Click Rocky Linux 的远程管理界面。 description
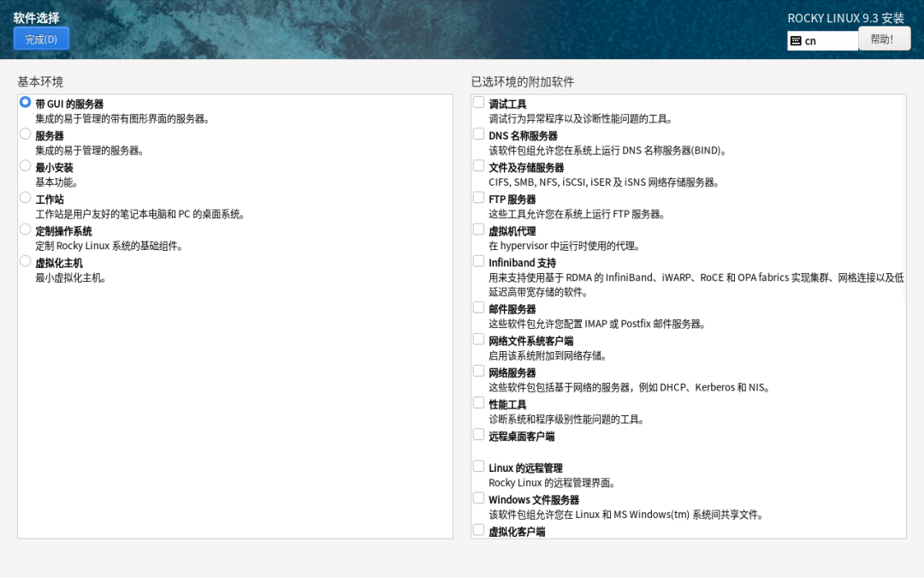 click(x=552, y=483)
